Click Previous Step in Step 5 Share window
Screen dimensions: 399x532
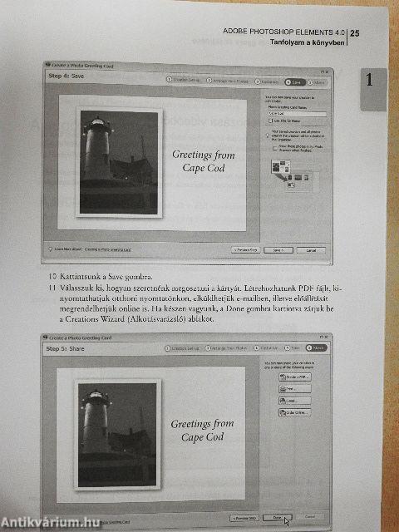tap(244, 518)
